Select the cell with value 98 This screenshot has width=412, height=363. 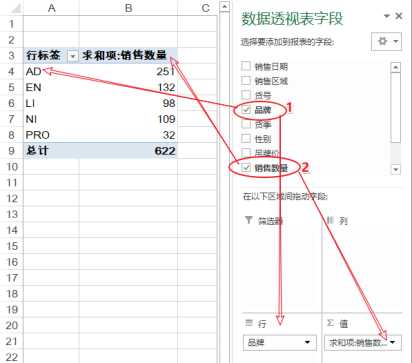pos(128,103)
